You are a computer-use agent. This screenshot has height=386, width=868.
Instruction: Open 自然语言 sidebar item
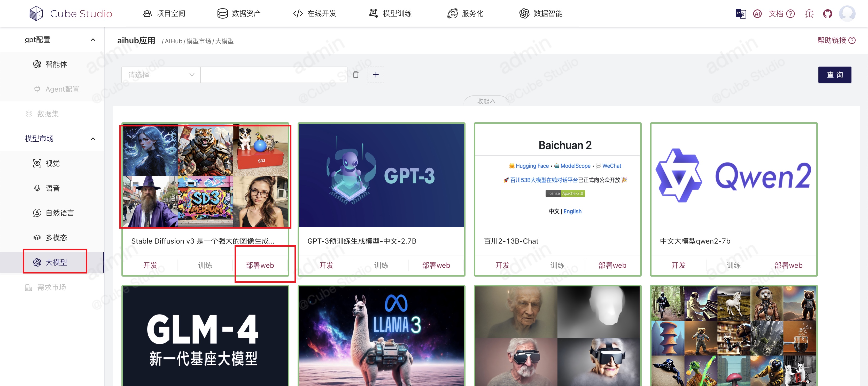(60, 213)
